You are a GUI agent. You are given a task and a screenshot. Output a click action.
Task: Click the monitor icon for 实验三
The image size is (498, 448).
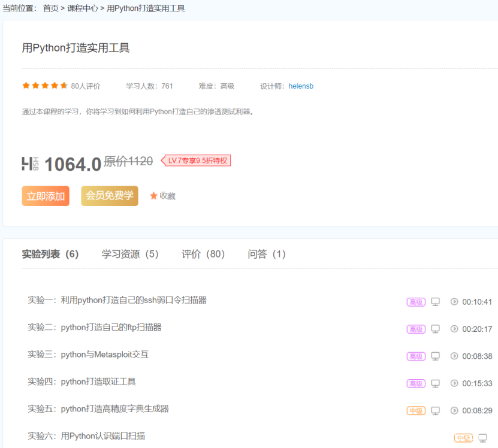pyautogui.click(x=436, y=356)
